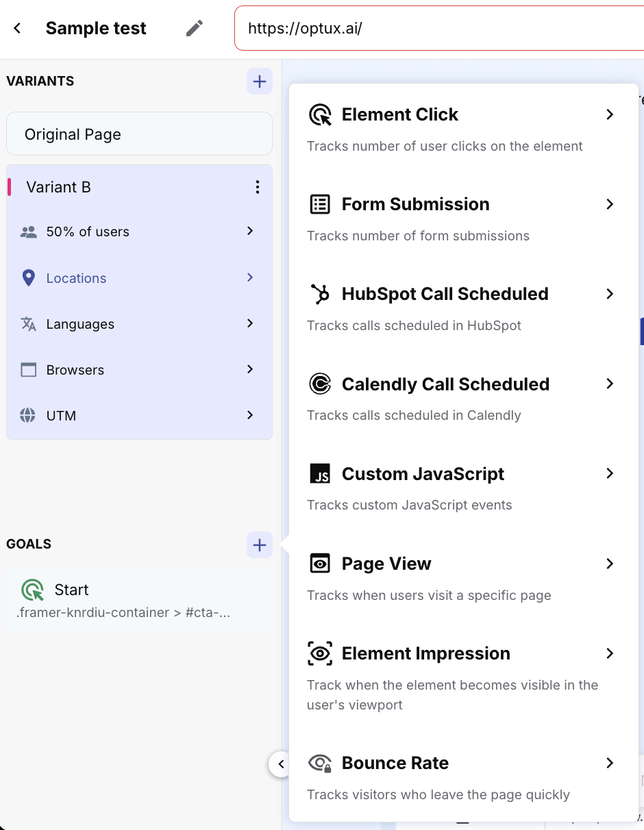Click the Start goal's green click icon

pyautogui.click(x=32, y=590)
